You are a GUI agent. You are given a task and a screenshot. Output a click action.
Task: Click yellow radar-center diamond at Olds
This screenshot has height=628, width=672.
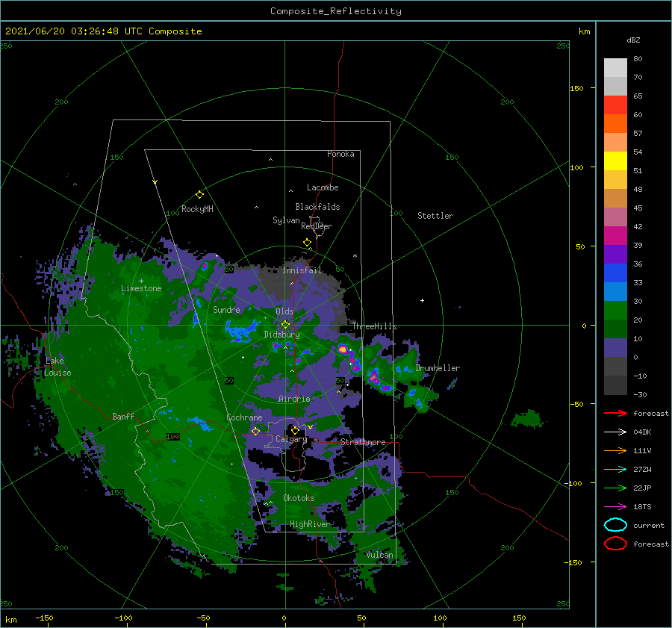pos(285,325)
